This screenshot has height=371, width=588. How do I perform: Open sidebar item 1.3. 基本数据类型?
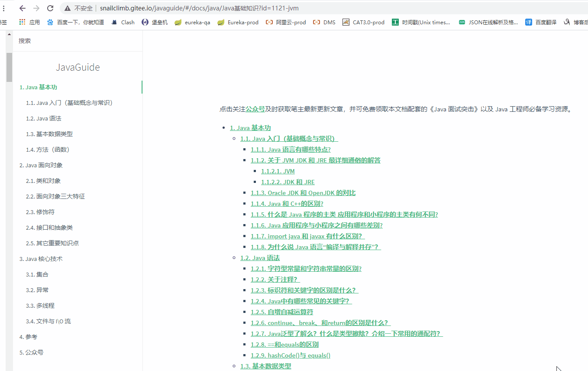tap(49, 134)
